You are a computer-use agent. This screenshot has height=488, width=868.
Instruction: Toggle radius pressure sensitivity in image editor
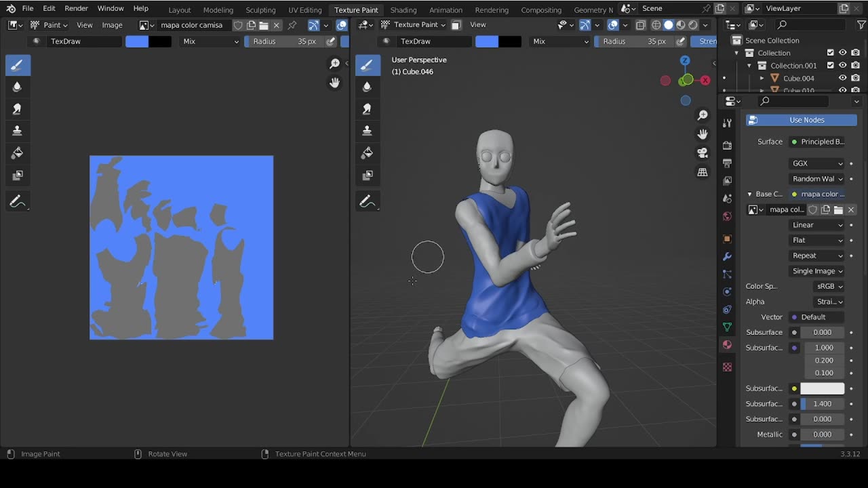pyautogui.click(x=330, y=41)
